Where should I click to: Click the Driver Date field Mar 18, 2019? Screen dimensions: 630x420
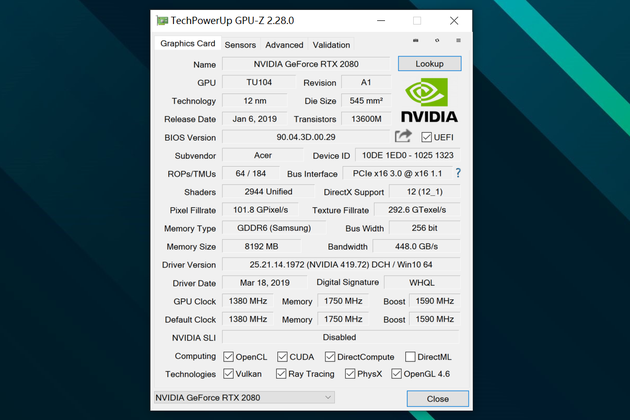[x=264, y=283]
